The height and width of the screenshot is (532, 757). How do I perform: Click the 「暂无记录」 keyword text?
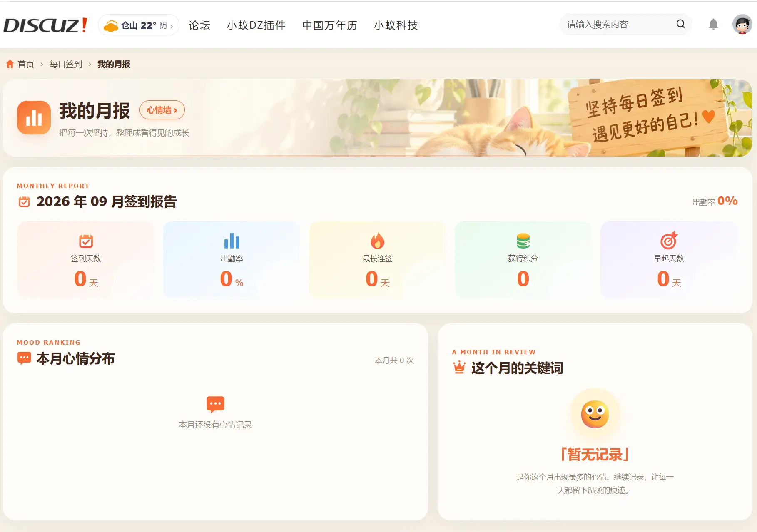pos(595,454)
